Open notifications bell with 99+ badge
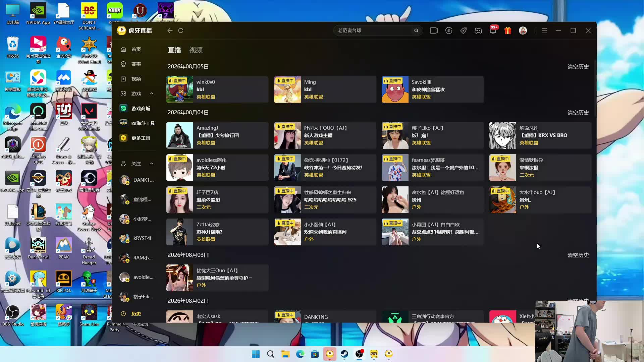The image size is (644, 362). 493,30
